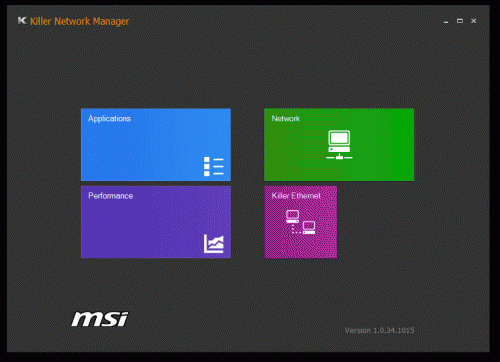
Task: Open the Killer Ethernet tile
Action: click(x=301, y=222)
